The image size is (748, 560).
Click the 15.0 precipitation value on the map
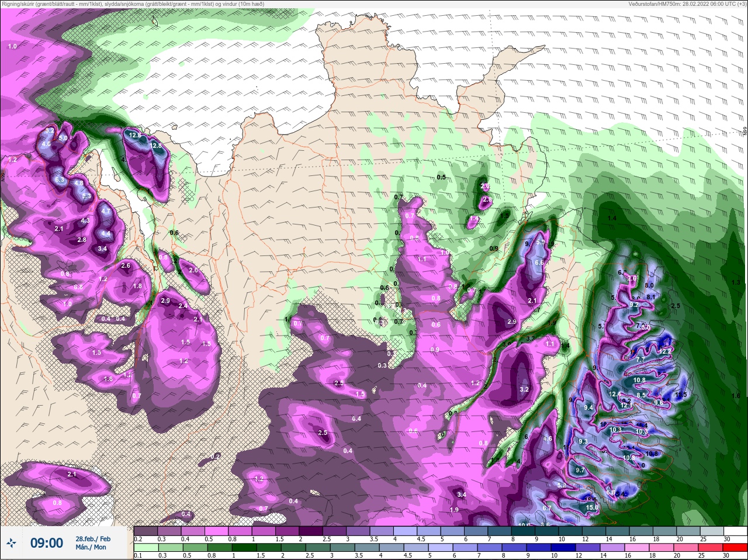[x=592, y=508]
